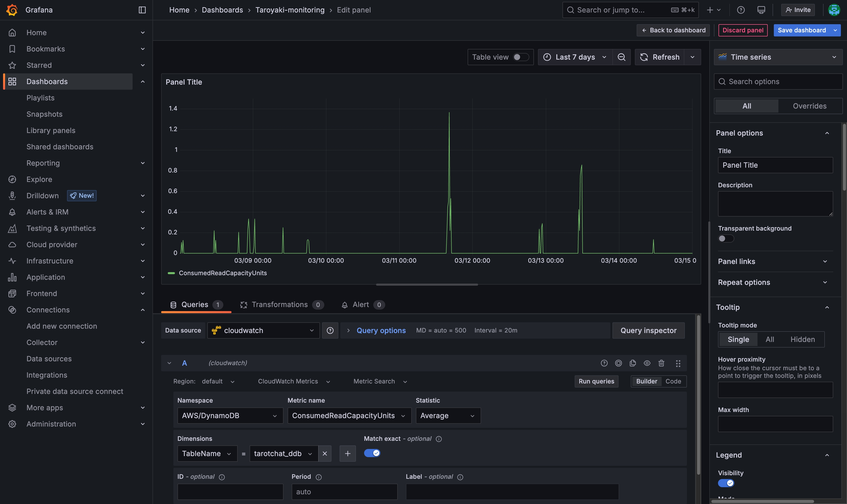Delete query A with trash icon
Screen dimensions: 847x504
[661, 363]
